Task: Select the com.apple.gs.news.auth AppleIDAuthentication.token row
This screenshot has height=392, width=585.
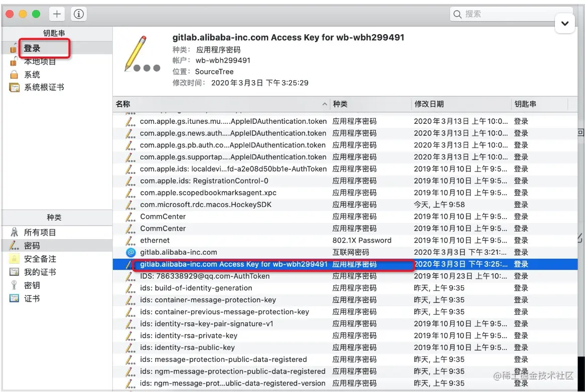Action: (345, 133)
